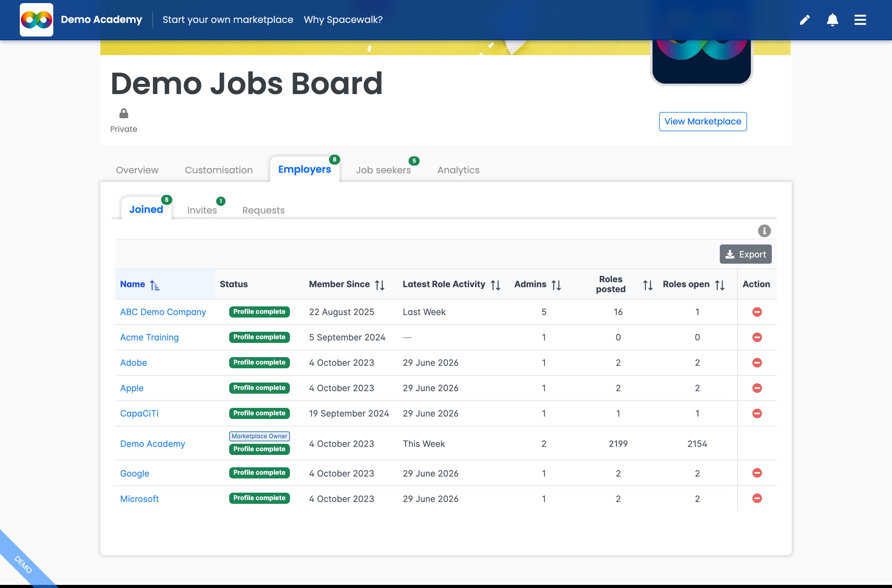The height and width of the screenshot is (588, 892).
Task: Click the 16 roles posted value
Action: pyautogui.click(x=618, y=312)
